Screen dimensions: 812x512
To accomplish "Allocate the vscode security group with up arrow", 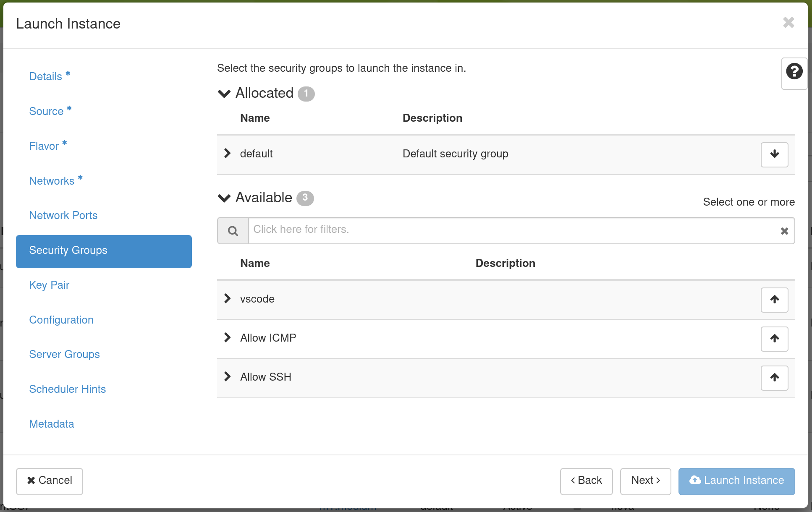I will 774,300.
